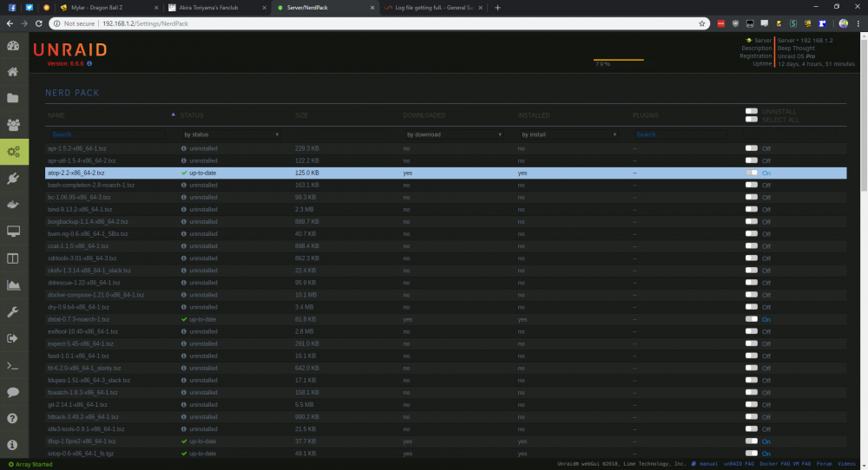Toggle the Select All switch
The width and height of the screenshot is (868, 470).
pyautogui.click(x=751, y=120)
